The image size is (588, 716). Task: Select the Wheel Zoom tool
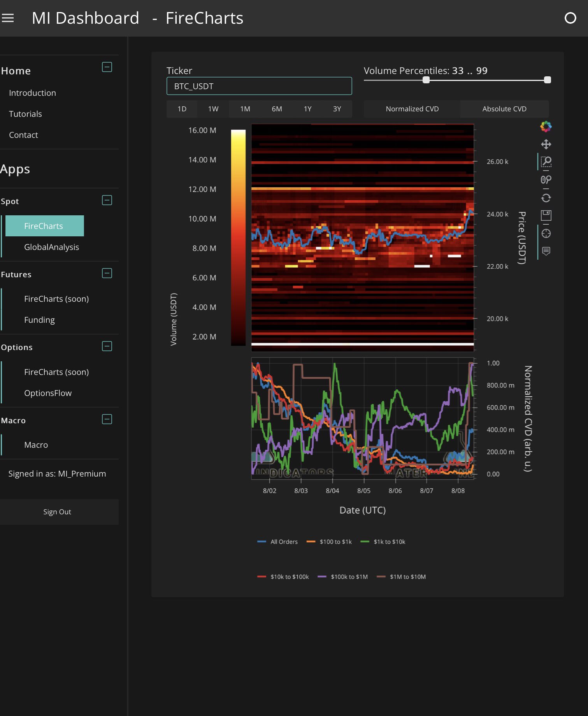point(546,180)
